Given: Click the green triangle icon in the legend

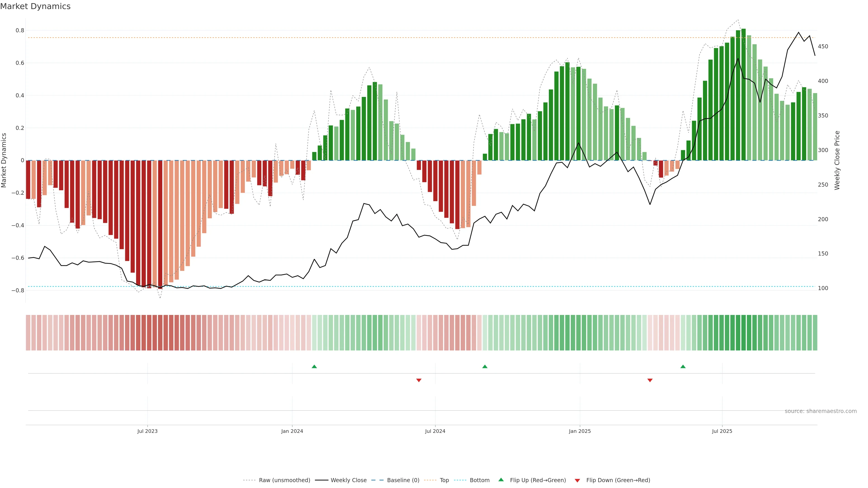Looking at the screenshot, I should coord(501,480).
